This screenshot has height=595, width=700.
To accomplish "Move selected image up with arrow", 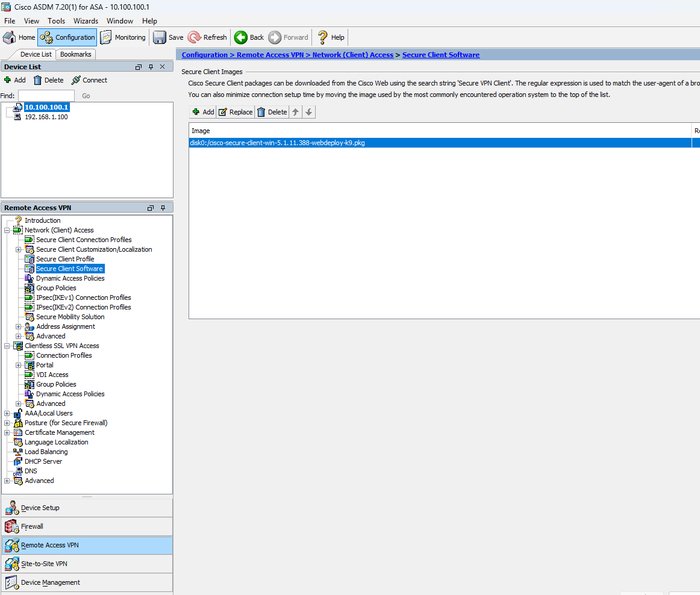I will pos(296,112).
